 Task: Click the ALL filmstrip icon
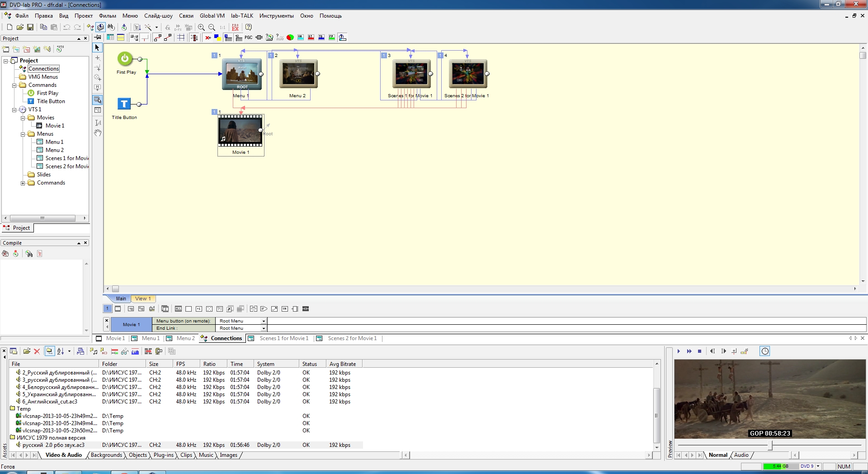(179, 309)
